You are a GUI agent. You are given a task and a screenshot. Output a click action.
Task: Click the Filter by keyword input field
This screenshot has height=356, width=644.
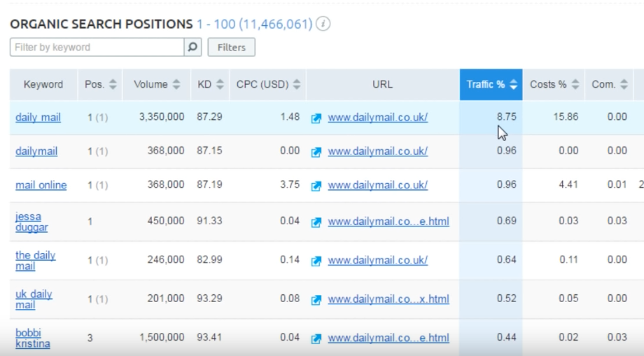click(97, 47)
